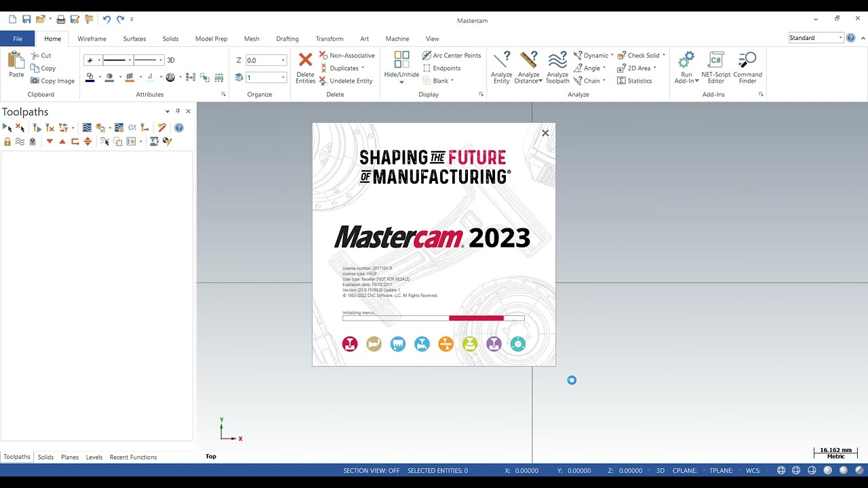
Task: Switch to the Machine ribbon tab
Action: click(x=397, y=39)
